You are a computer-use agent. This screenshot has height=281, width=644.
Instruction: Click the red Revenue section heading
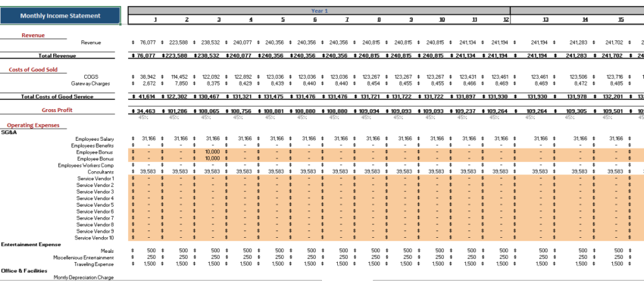[33, 36]
